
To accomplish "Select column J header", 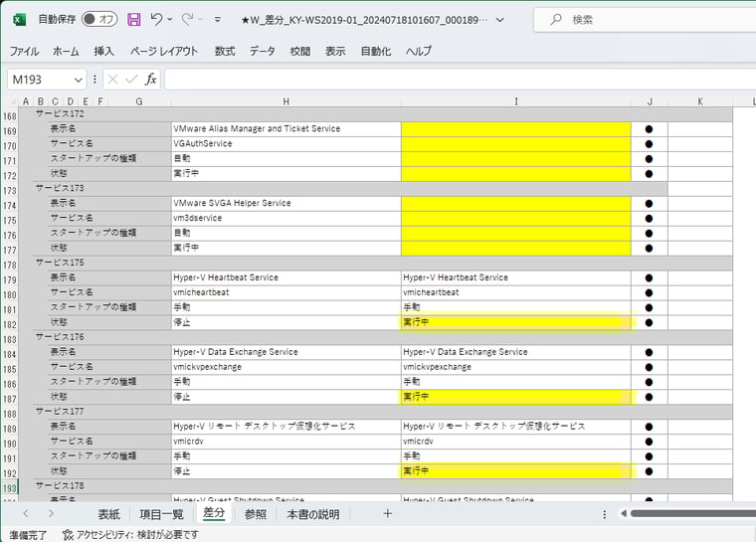I will coord(650,101).
